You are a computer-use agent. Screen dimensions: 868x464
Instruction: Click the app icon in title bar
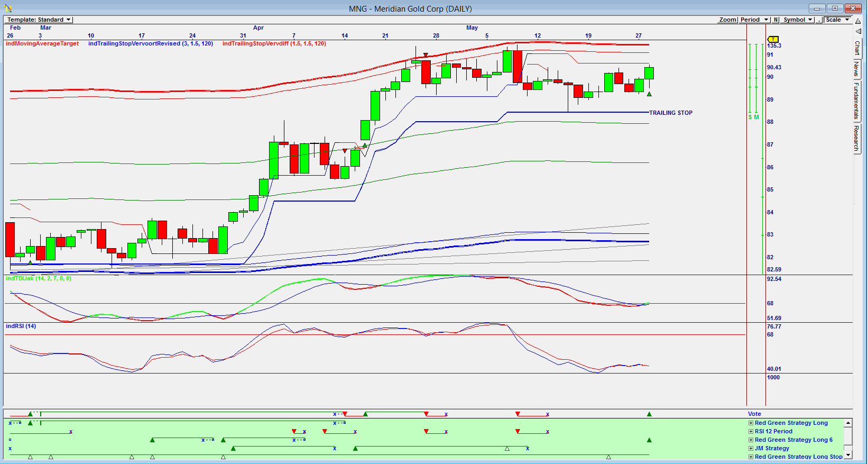click(8, 8)
